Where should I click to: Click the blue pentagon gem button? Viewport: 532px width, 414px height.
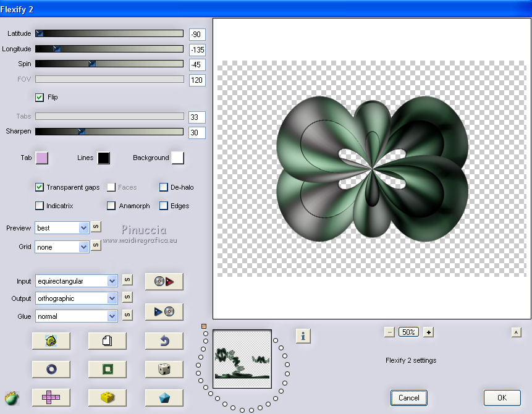coord(164,397)
